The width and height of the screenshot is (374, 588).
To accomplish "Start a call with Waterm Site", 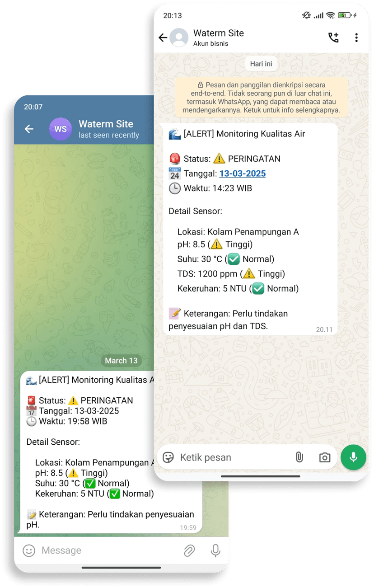I will pos(333,38).
